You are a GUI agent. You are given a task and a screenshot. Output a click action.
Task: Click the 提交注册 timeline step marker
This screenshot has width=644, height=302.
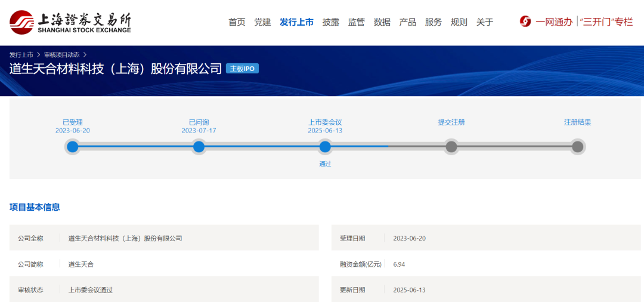point(451,147)
